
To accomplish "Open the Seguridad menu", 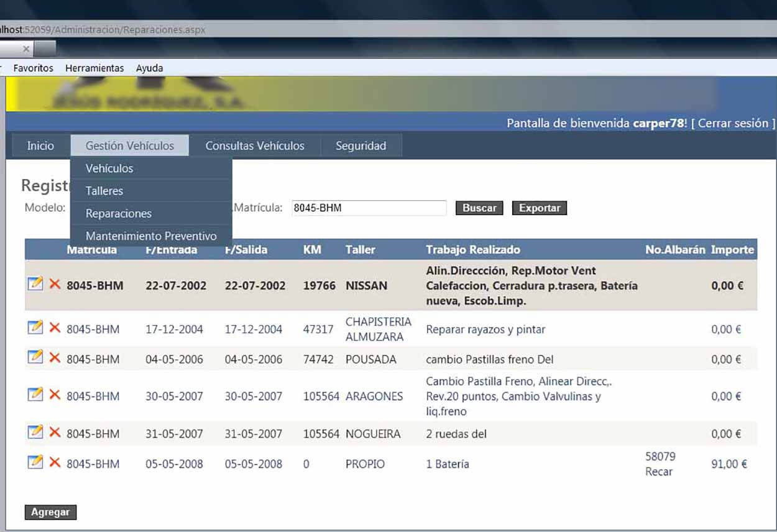I will coord(361,146).
